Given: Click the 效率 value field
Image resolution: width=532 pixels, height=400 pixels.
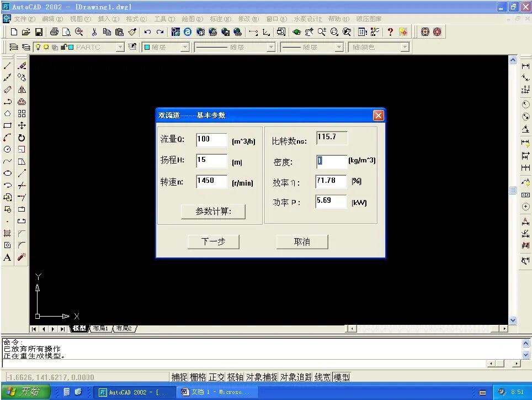Looking at the screenshot, I should (x=331, y=181).
